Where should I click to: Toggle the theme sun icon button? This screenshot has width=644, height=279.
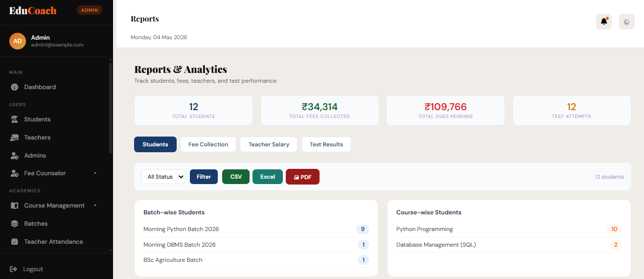click(627, 22)
